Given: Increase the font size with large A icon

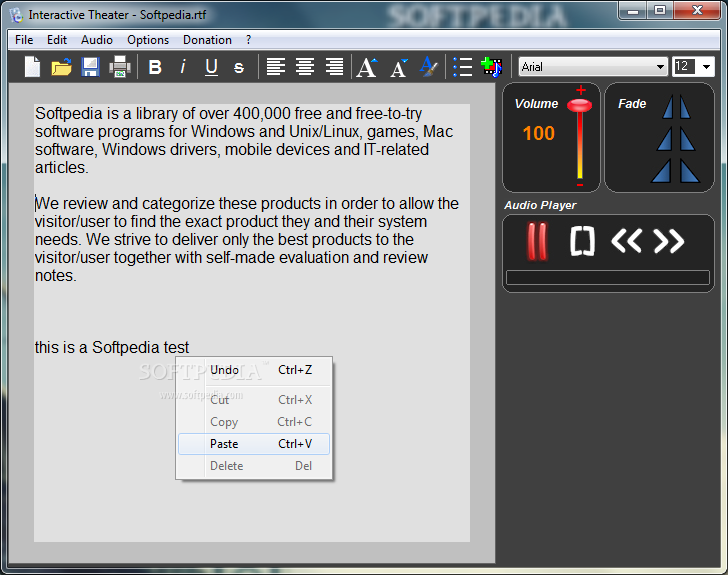Looking at the screenshot, I should [367, 67].
